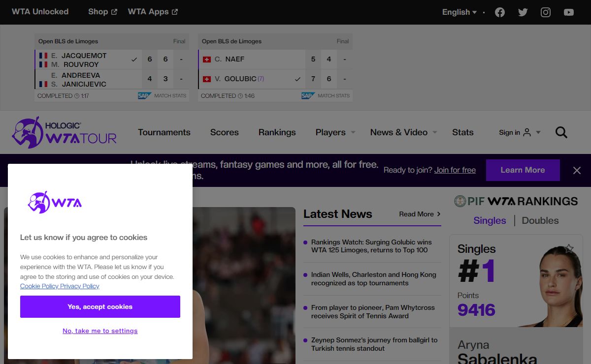Expand the News & Video menu arrow
Viewport: 591px width, 364px height.
[x=435, y=132]
